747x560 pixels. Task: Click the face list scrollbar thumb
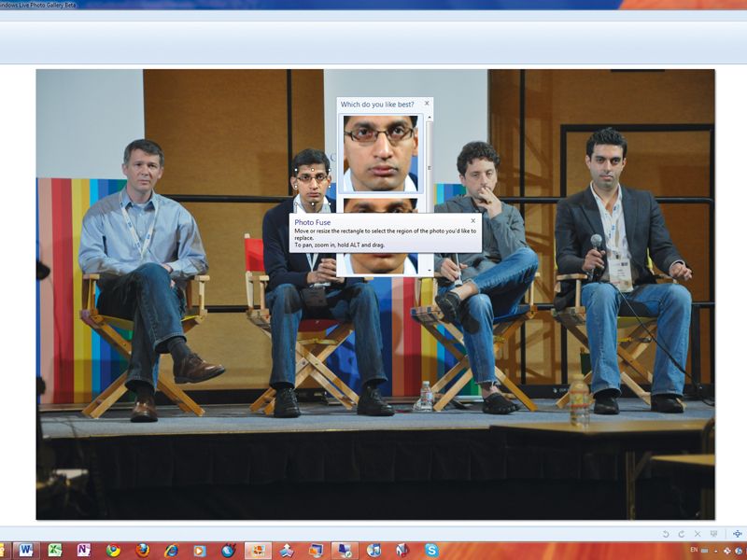430,167
